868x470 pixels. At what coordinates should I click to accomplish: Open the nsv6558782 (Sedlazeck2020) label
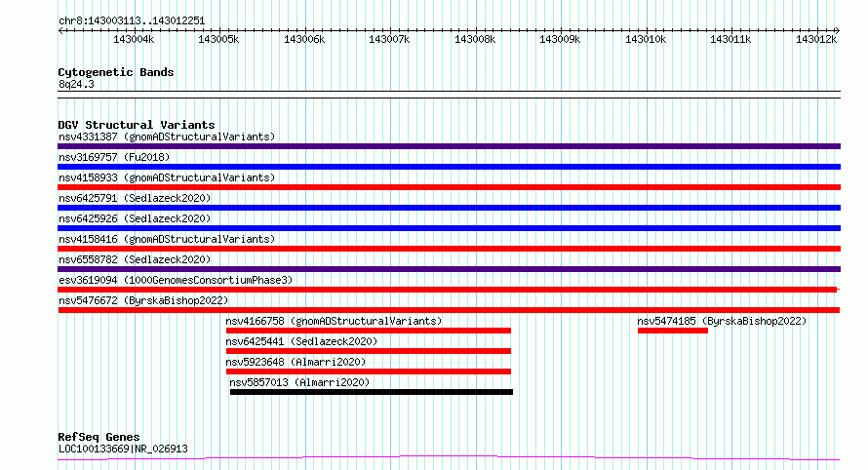coord(135,259)
